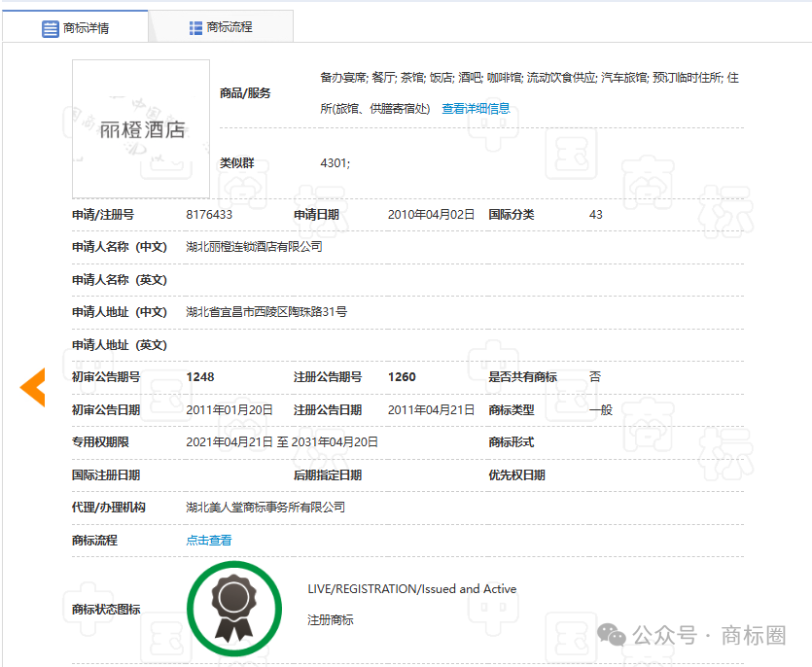This screenshot has height=667, width=812.
Task: Click the 商标详情 tab list icon
Action: click(51, 27)
